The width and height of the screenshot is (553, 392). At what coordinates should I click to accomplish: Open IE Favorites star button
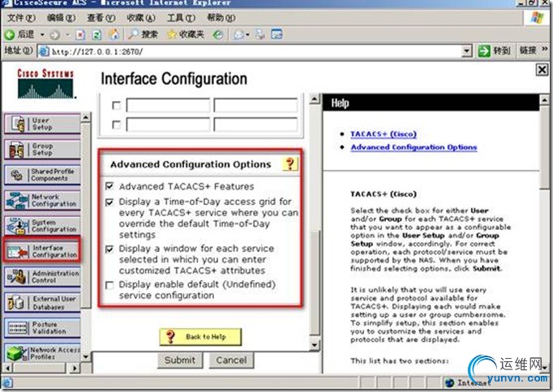tap(186, 34)
